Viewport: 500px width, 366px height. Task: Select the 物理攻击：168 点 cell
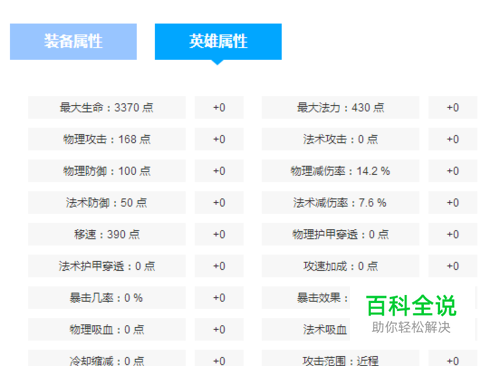[x=107, y=139]
